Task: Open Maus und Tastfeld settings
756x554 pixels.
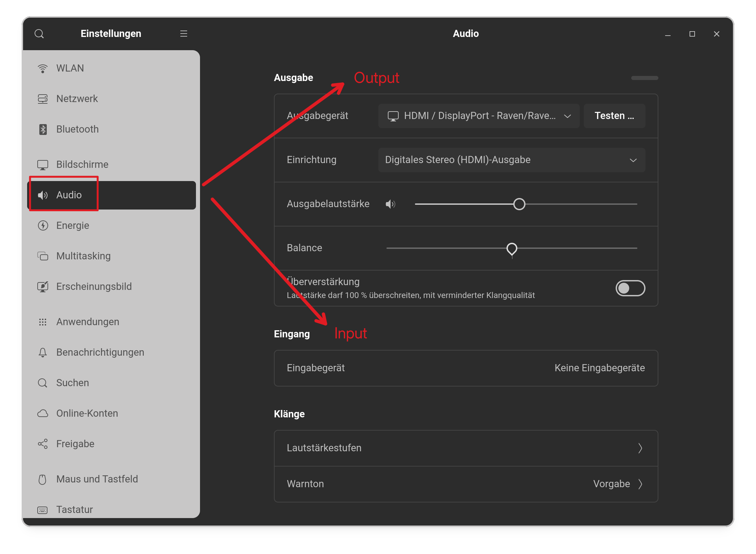Action: coord(97,479)
